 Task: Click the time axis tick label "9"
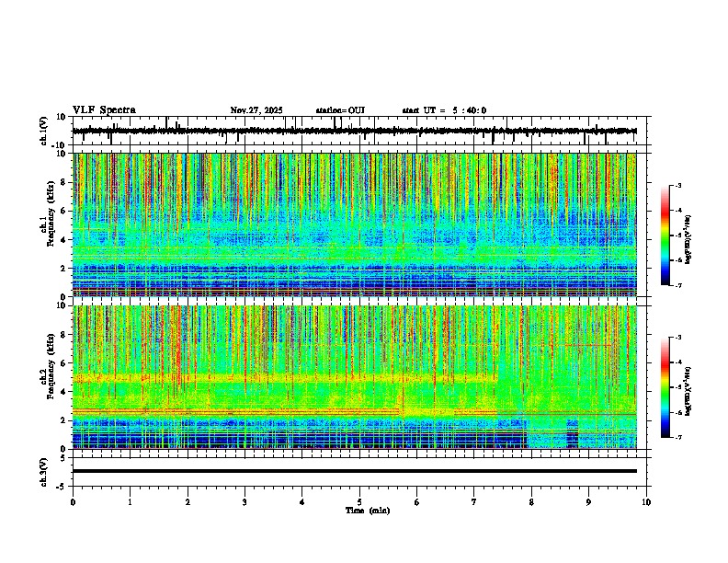click(588, 502)
